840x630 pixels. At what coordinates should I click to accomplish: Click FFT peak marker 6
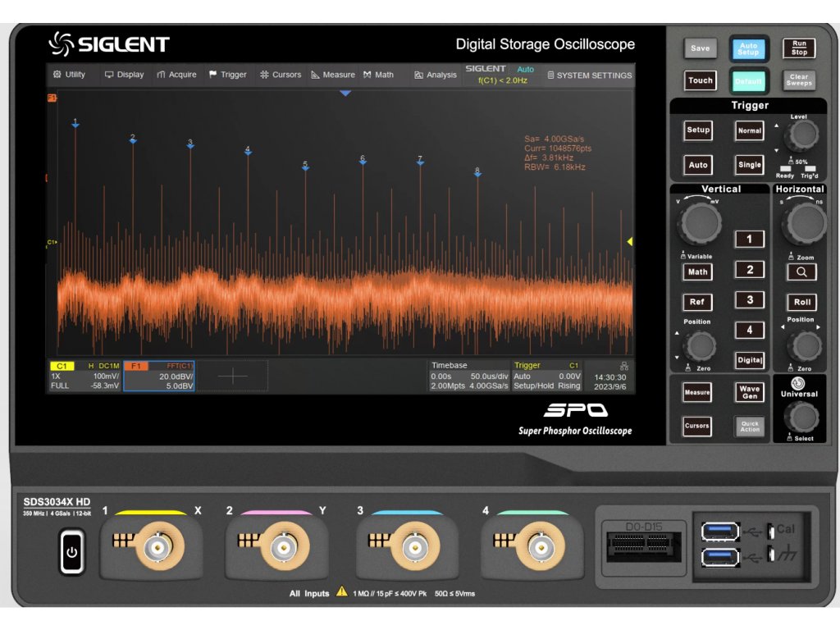[363, 160]
